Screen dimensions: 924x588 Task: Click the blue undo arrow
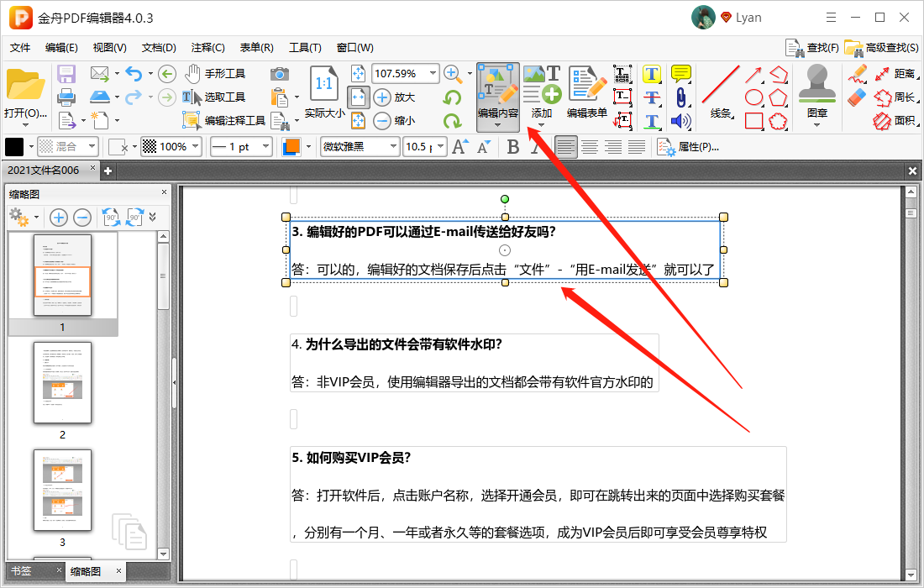(134, 74)
